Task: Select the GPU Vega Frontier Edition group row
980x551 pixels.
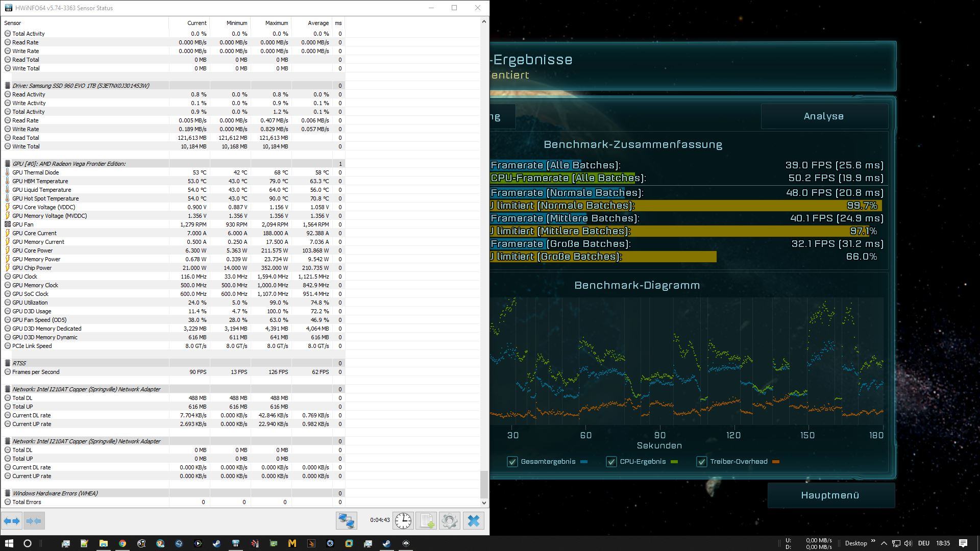Action: pyautogui.click(x=174, y=164)
